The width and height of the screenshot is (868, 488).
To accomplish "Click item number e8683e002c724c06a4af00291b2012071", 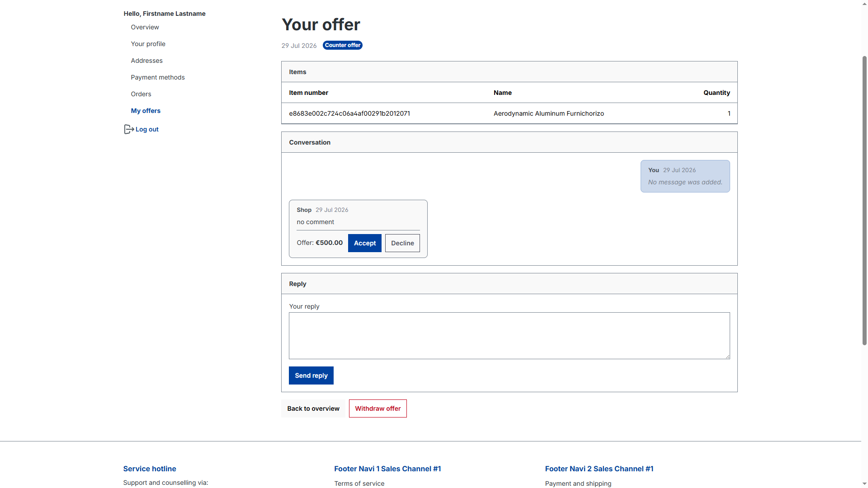I will pyautogui.click(x=349, y=113).
